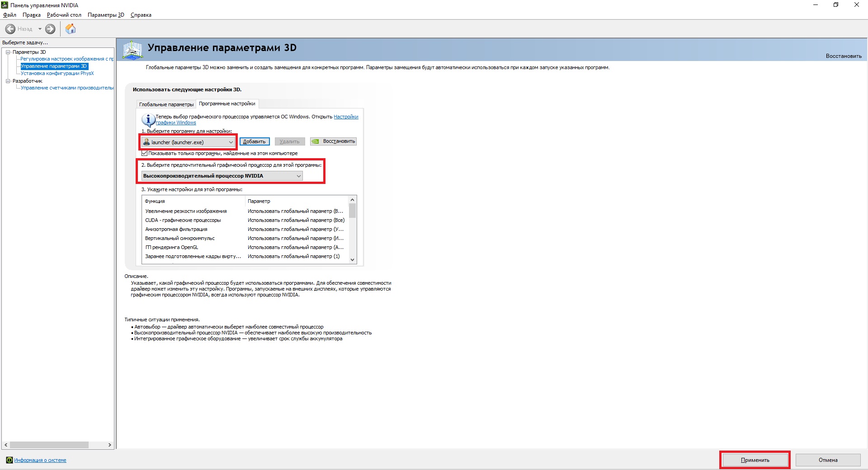The height and width of the screenshot is (470, 868).
Task: Click task pane scroll right arrow
Action: coord(109,445)
